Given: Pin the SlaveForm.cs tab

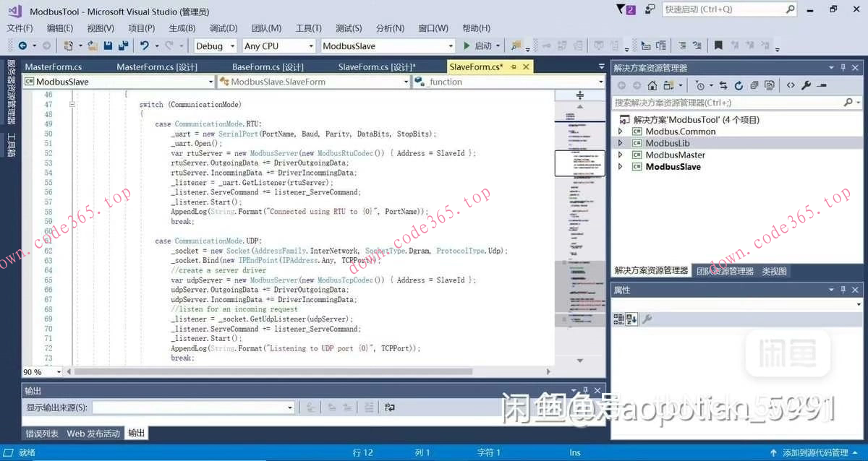Looking at the screenshot, I should coord(514,66).
